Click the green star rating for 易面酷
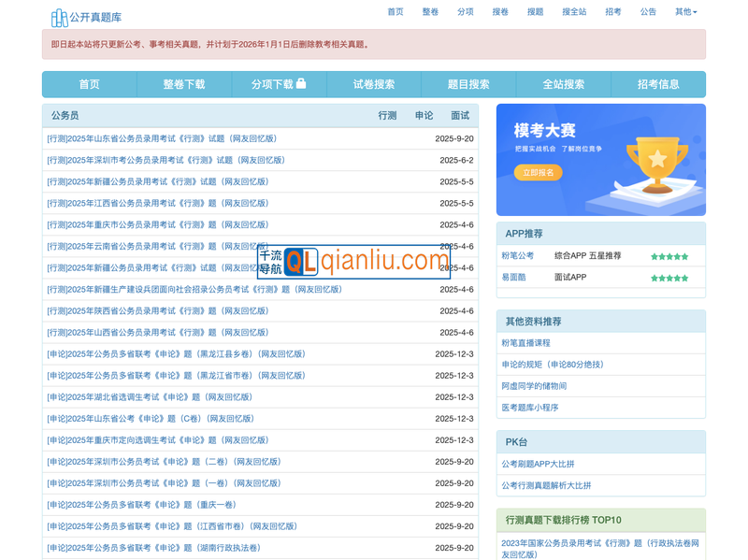This screenshot has width=748, height=560. (669, 278)
